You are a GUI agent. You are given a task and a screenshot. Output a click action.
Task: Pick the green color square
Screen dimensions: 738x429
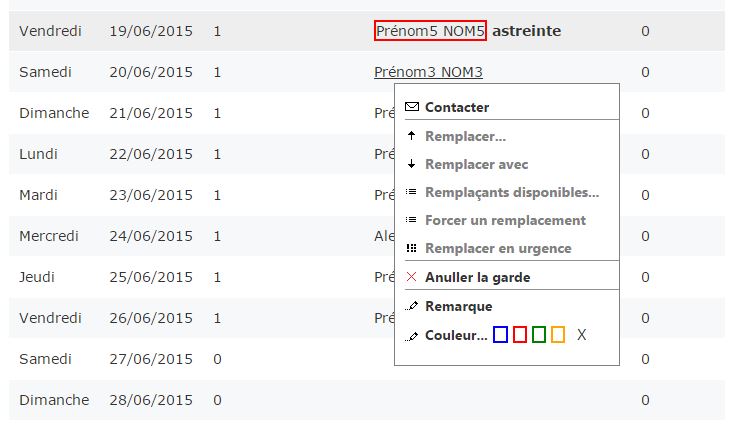539,335
